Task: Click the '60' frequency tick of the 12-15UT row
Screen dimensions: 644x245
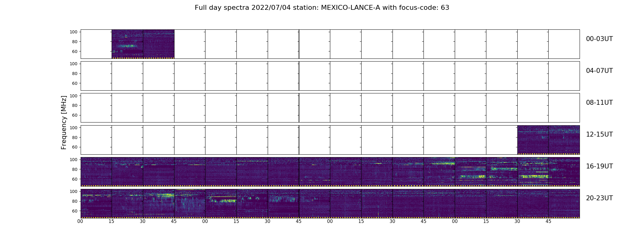Action: (x=75, y=147)
